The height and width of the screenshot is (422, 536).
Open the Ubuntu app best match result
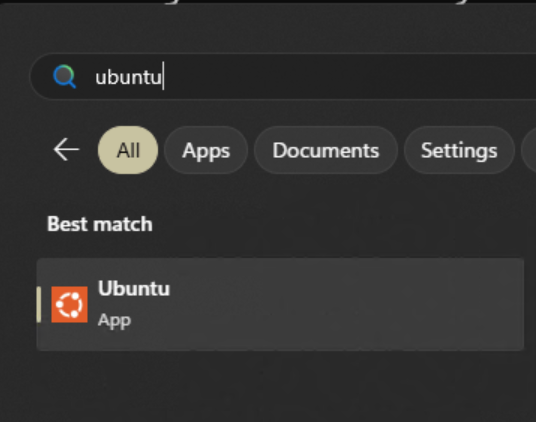coord(280,304)
